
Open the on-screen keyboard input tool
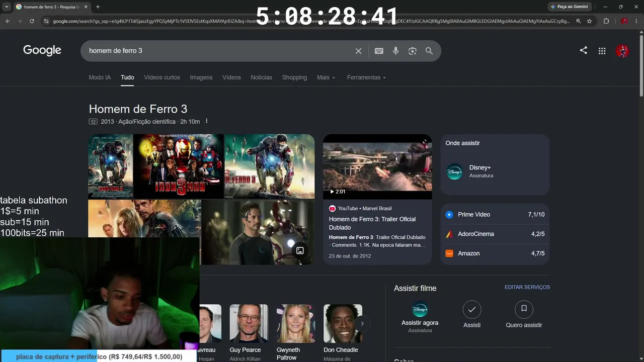coord(379,51)
